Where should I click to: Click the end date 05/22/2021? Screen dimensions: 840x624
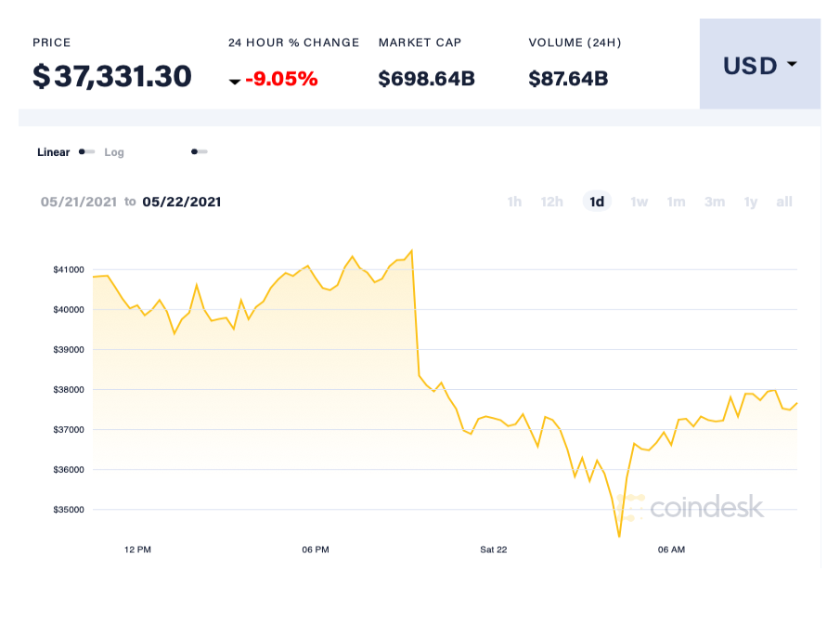point(182,201)
